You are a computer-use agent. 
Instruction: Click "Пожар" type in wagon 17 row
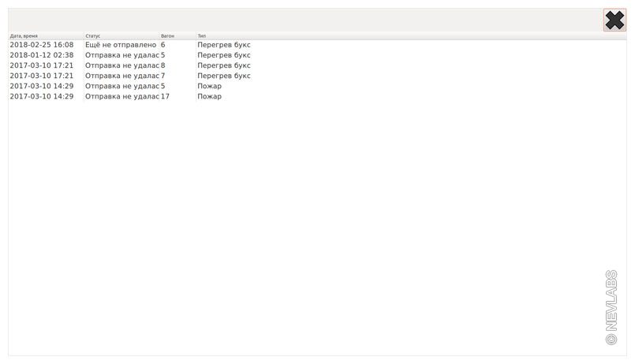pyautogui.click(x=210, y=96)
